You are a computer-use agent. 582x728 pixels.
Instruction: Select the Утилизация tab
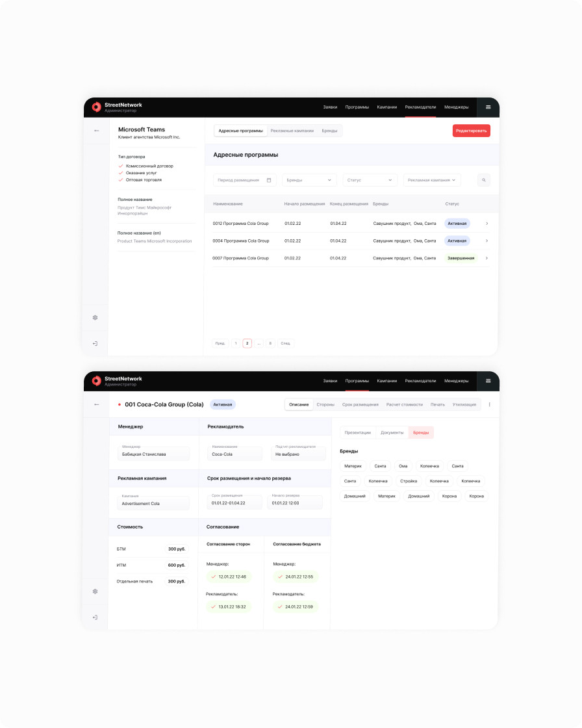[x=464, y=405]
